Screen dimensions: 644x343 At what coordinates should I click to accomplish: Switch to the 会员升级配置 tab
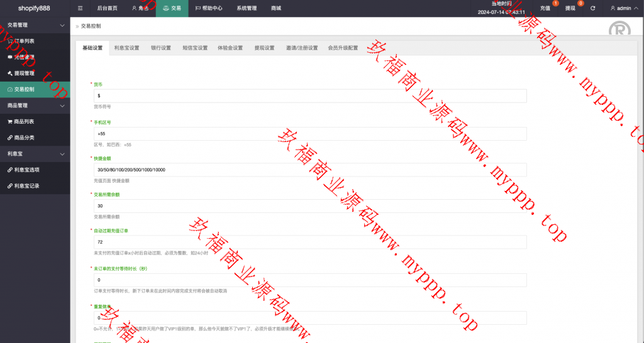click(x=343, y=48)
